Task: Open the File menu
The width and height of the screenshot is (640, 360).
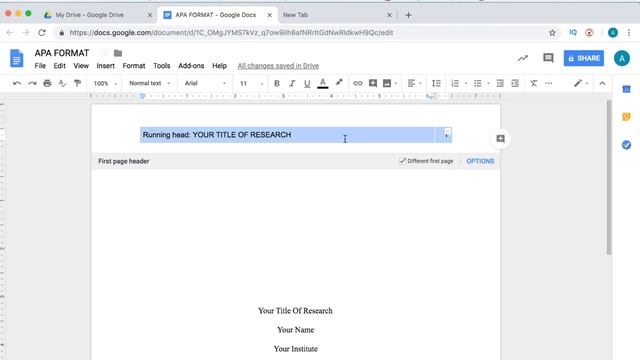Action: pos(40,66)
